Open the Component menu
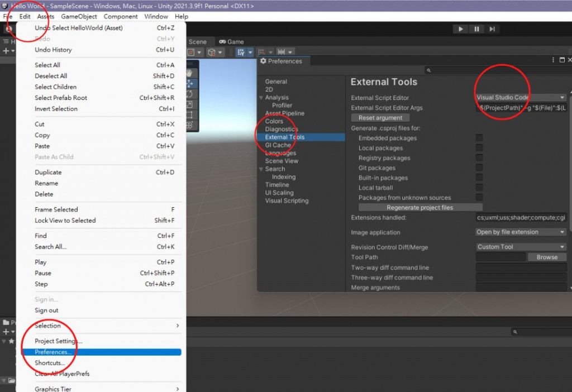The width and height of the screenshot is (572, 392). click(x=121, y=16)
